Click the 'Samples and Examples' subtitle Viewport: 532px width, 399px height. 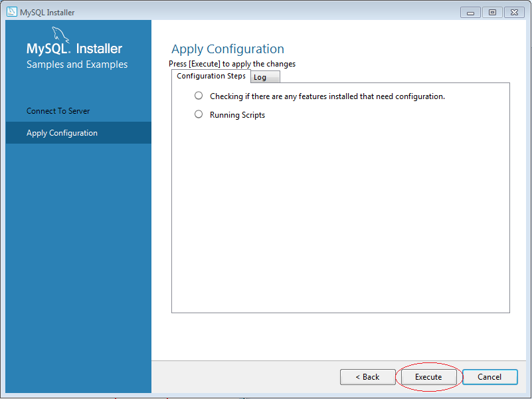tap(77, 65)
